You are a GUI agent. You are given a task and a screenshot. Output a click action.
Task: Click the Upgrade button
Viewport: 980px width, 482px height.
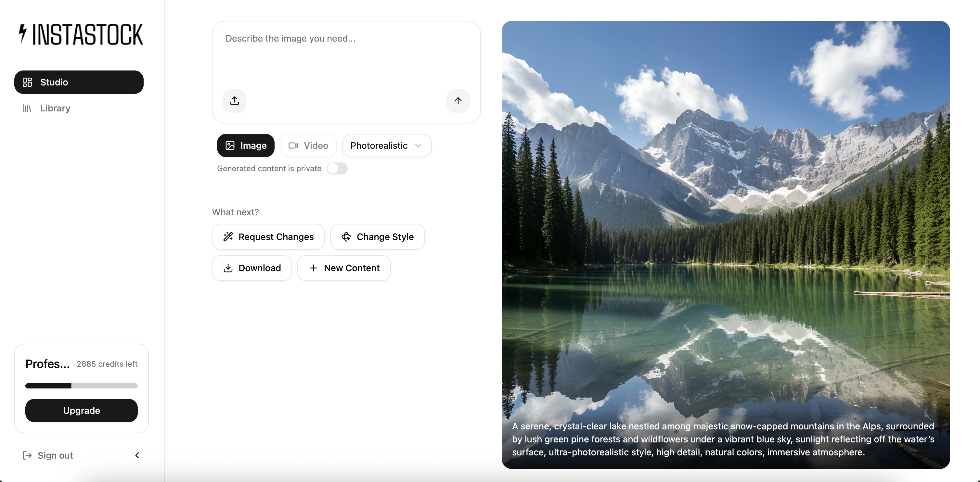coord(82,411)
